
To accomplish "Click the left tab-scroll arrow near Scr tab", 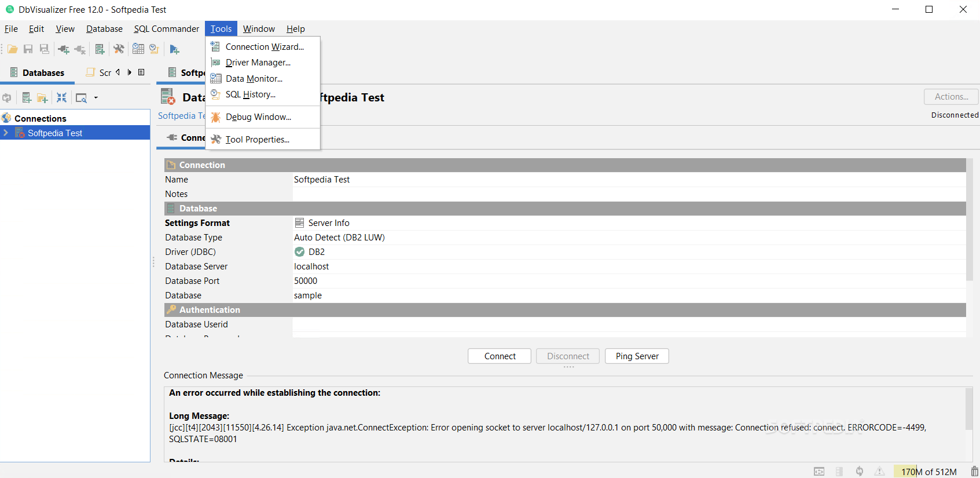I will 118,72.
